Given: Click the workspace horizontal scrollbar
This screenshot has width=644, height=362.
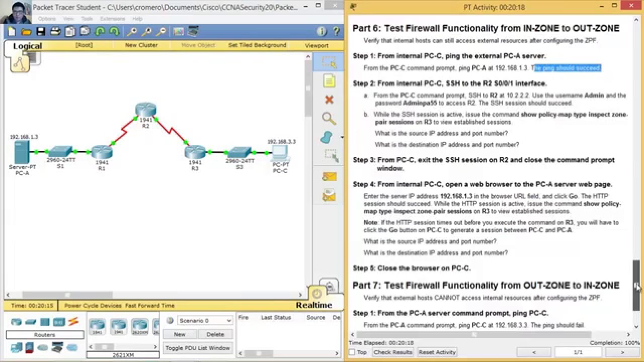Looking at the screenshot, I should (67, 295).
